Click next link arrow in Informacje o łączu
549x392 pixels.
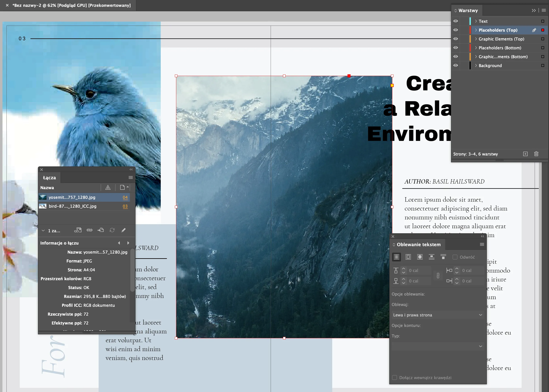(x=128, y=243)
